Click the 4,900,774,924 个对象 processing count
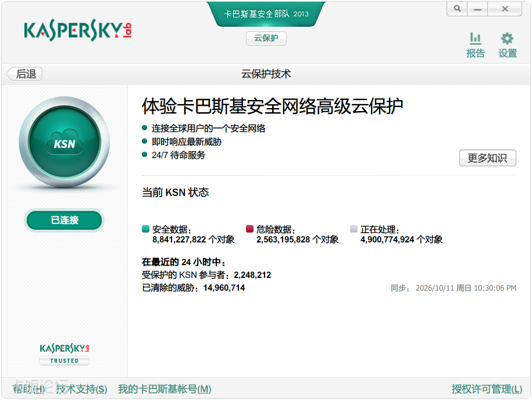The width and height of the screenshot is (532, 400). tap(402, 240)
